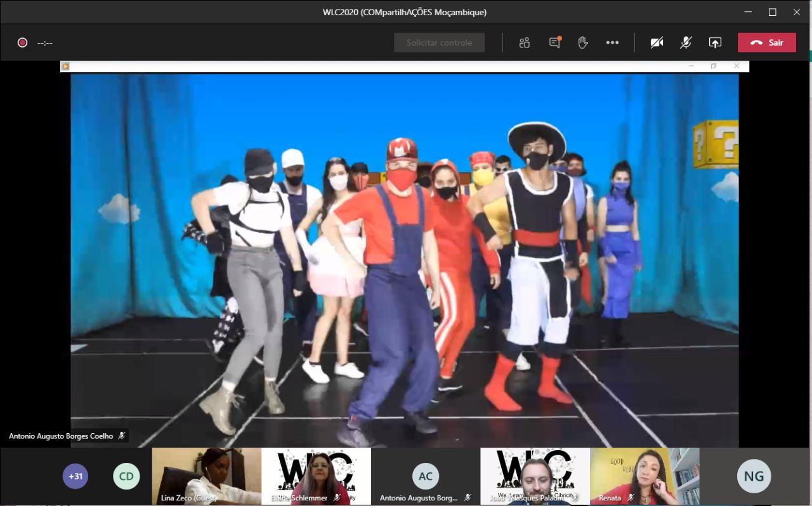Show participants panel
Image resolution: width=812 pixels, height=506 pixels.
click(524, 42)
